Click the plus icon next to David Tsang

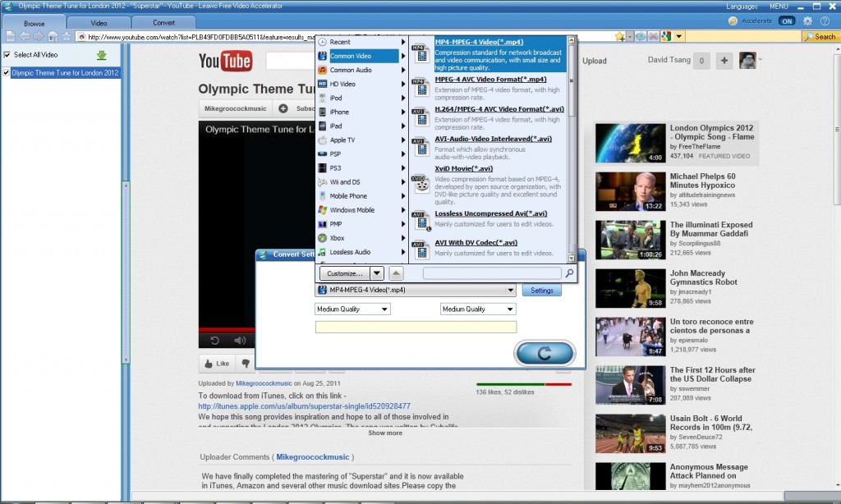724,61
